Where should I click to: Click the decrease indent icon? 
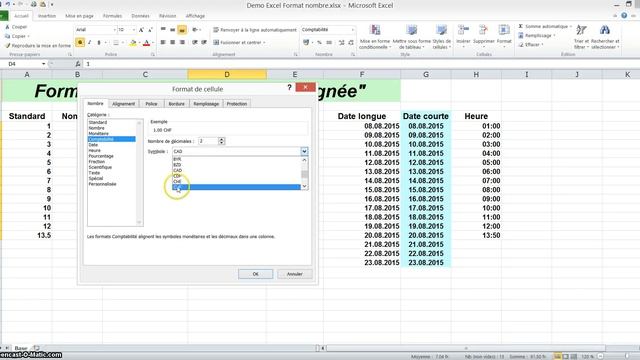click(x=195, y=42)
